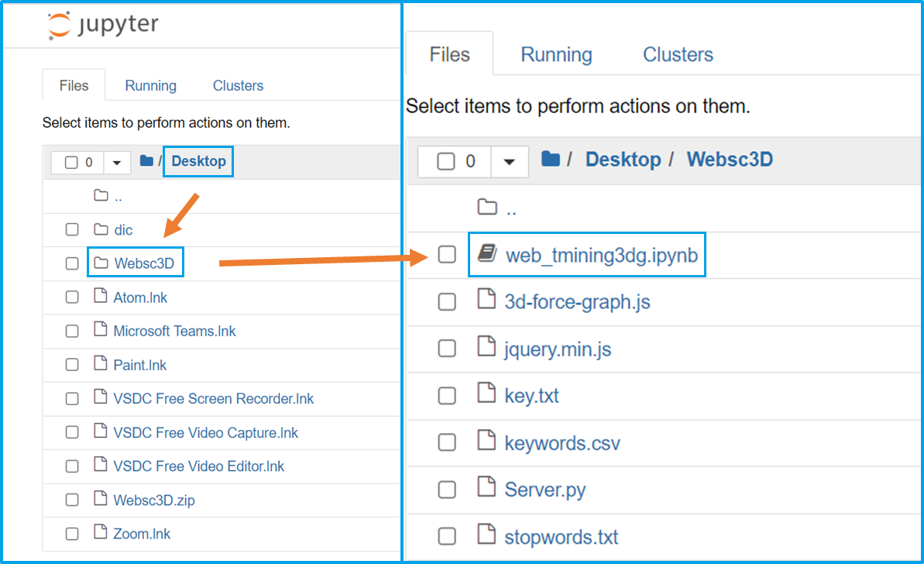The image size is (924, 564).
Task: Click the root folder icon in right breadcrumb
Action: coord(551,160)
